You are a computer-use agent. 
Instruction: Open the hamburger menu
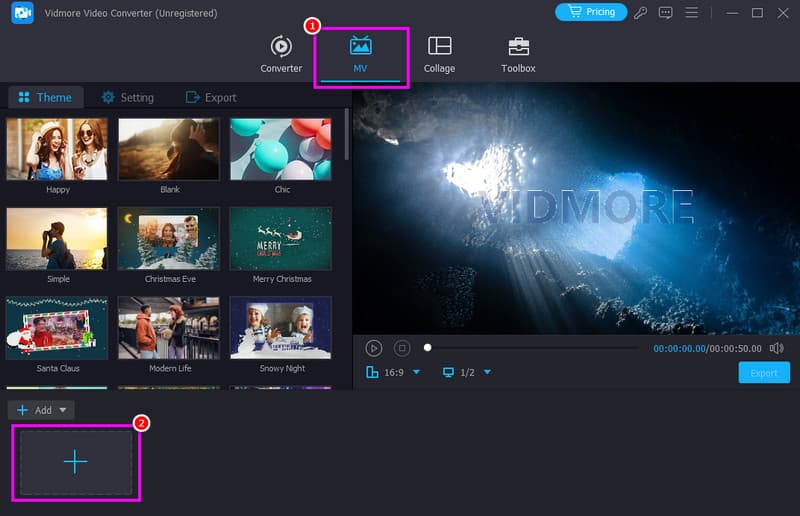[691, 12]
